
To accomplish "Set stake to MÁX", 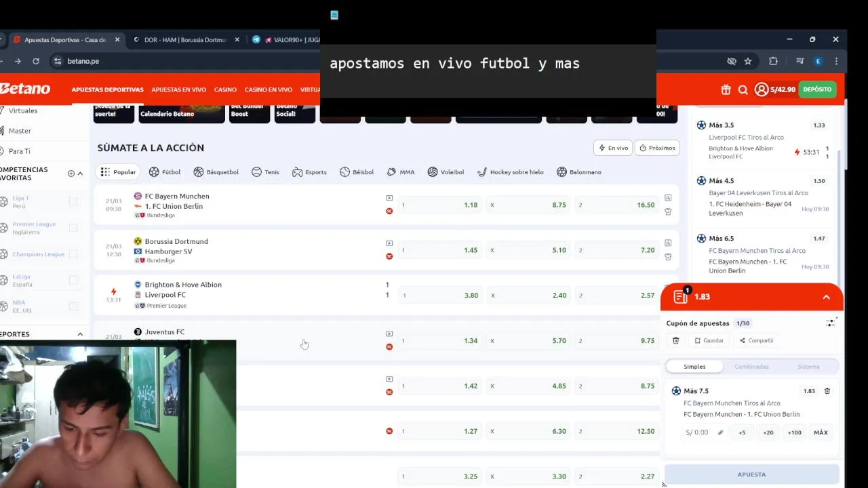I will (821, 432).
